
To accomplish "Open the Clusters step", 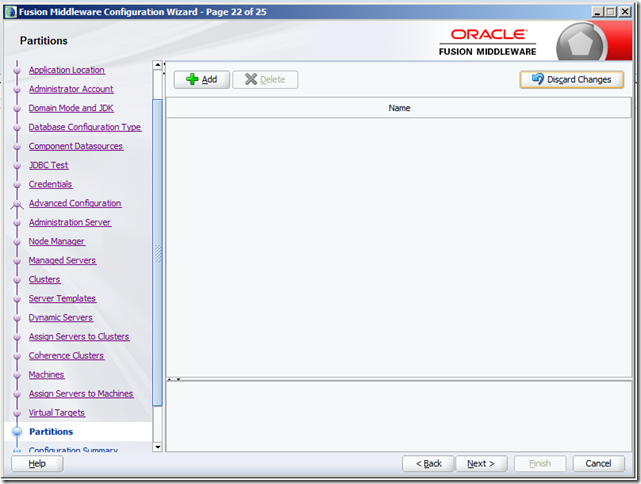I will click(45, 280).
